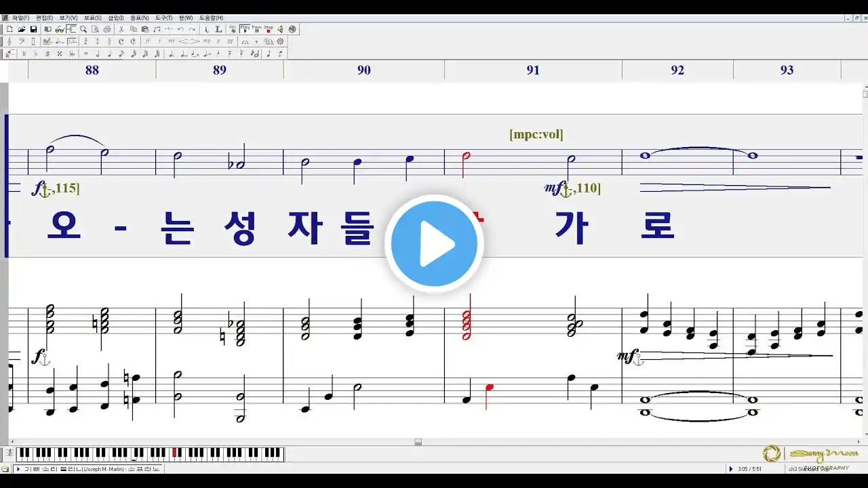Image resolution: width=868 pixels, height=488 pixels.
Task: Click the italic i info toolbar icon
Action: tap(206, 29)
